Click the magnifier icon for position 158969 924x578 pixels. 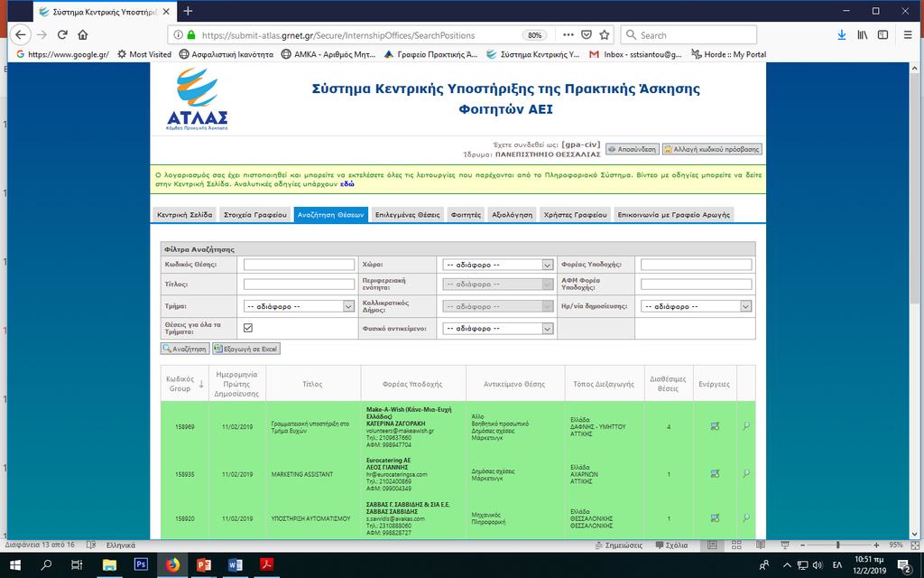tap(746, 426)
